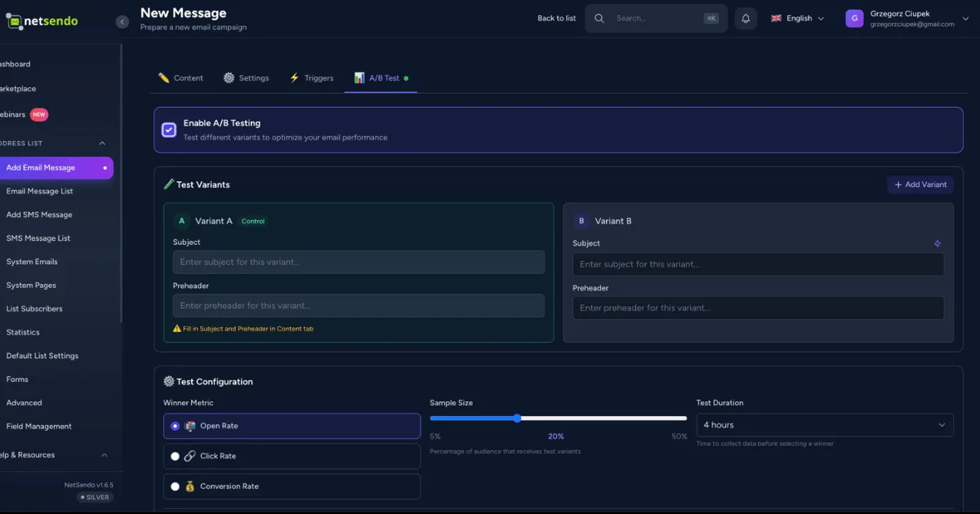
Task: Click the search magnifier icon
Action: [599, 19]
